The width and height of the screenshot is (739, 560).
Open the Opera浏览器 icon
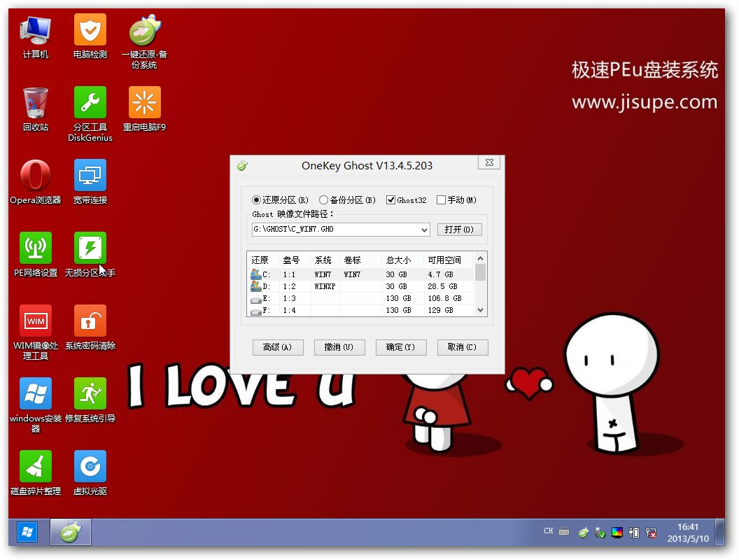(x=36, y=183)
